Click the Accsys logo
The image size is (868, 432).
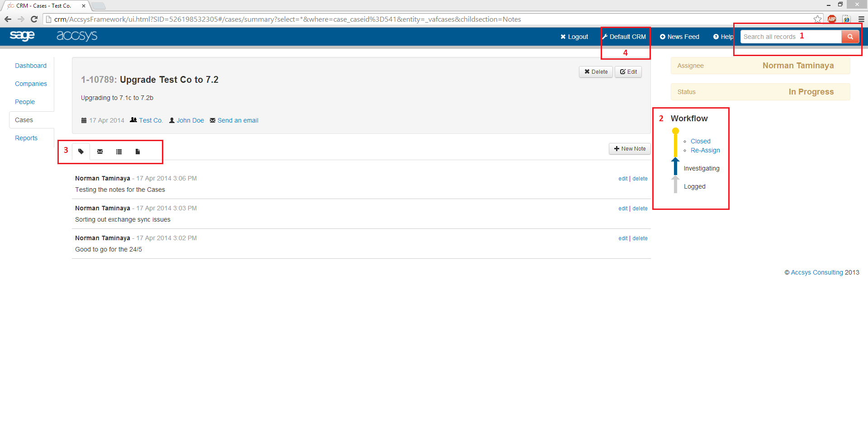77,36
